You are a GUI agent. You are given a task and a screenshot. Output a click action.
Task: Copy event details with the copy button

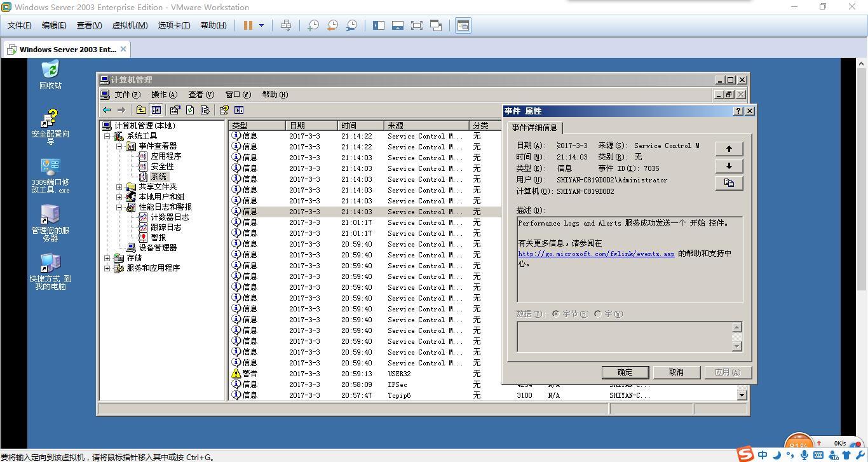729,183
